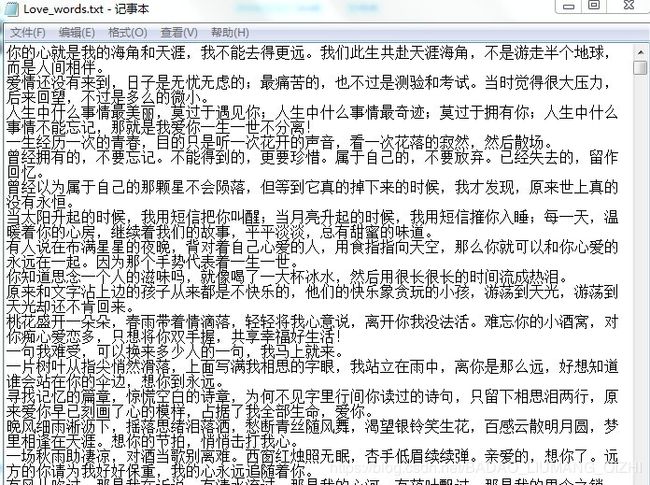Click the line starting 谁会站在你的伞边

116,381
